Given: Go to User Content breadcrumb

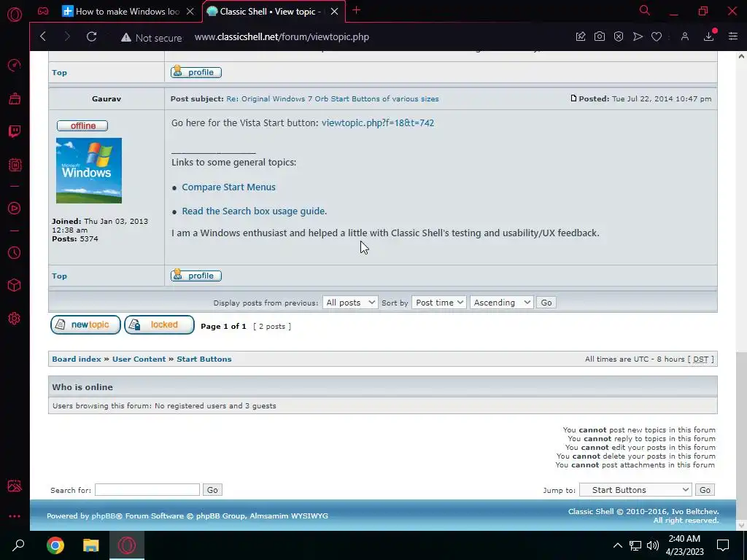Looking at the screenshot, I should (x=139, y=359).
